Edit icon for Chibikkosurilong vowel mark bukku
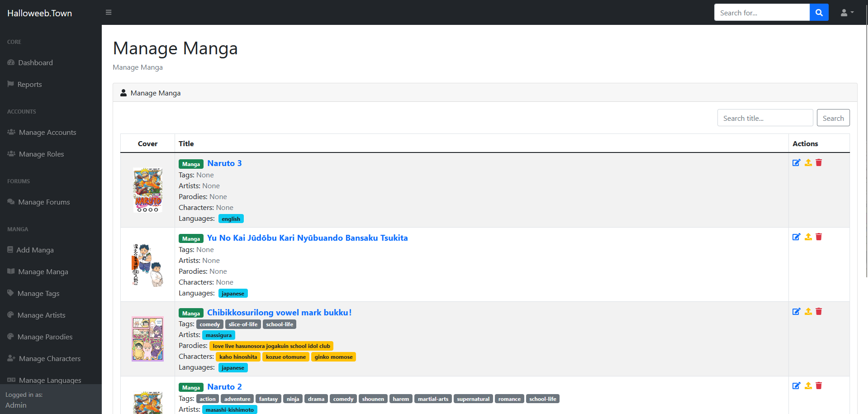This screenshot has height=414, width=868. (x=797, y=311)
